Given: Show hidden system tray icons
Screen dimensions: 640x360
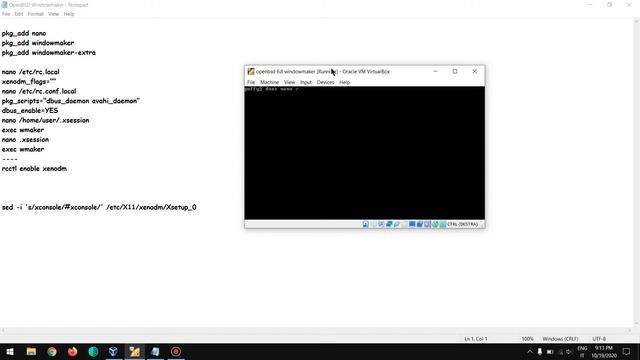Looking at the screenshot, I should (x=530, y=351).
